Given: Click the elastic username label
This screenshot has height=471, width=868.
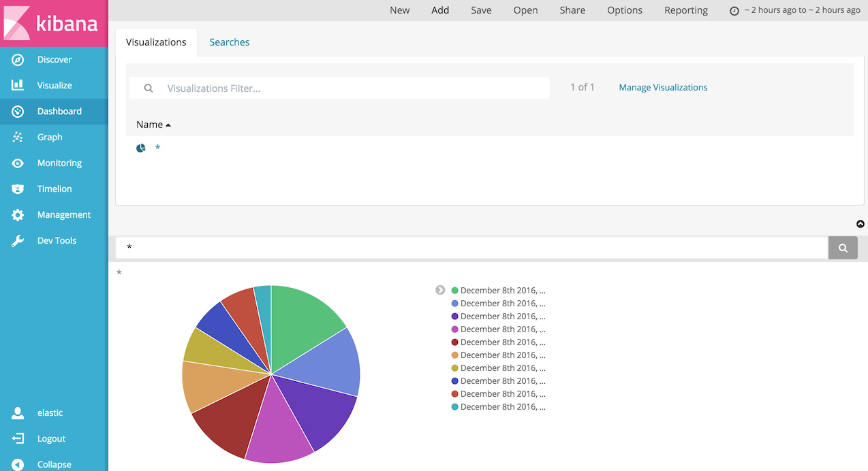Looking at the screenshot, I should [x=50, y=413].
